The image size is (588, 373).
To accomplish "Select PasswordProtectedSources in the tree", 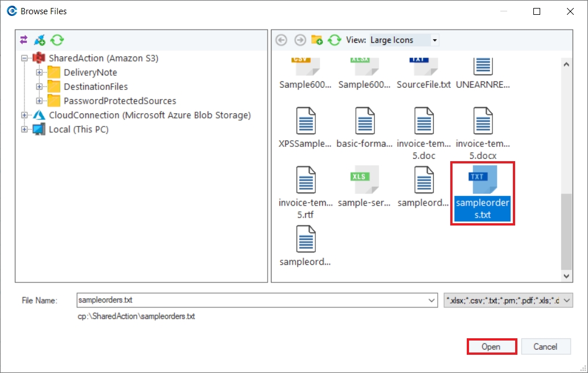I will point(120,101).
